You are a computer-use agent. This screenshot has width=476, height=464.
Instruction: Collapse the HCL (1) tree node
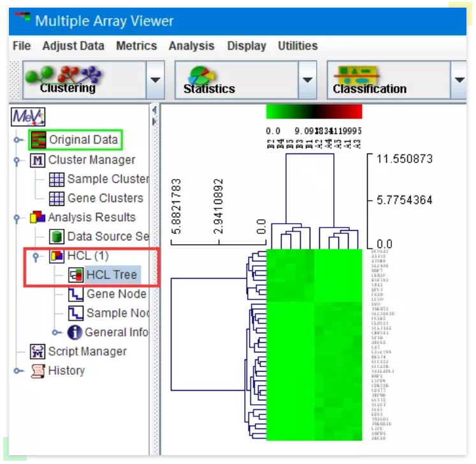click(36, 256)
